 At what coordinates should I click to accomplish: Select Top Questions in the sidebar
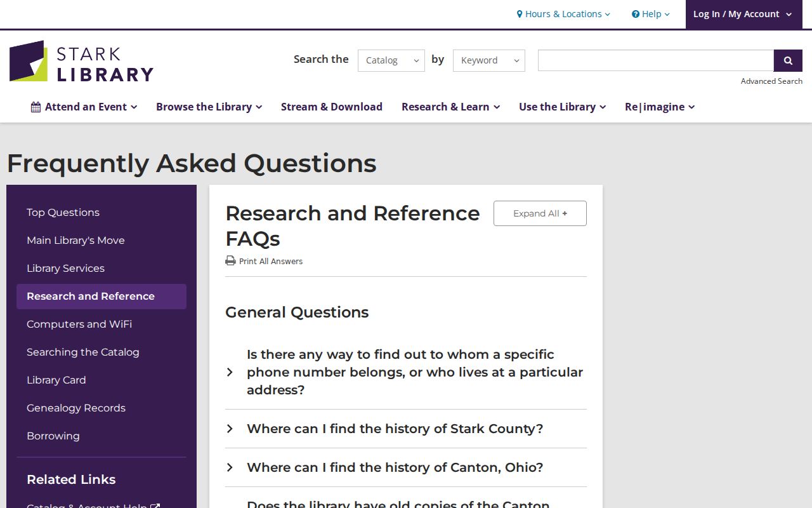(101, 213)
